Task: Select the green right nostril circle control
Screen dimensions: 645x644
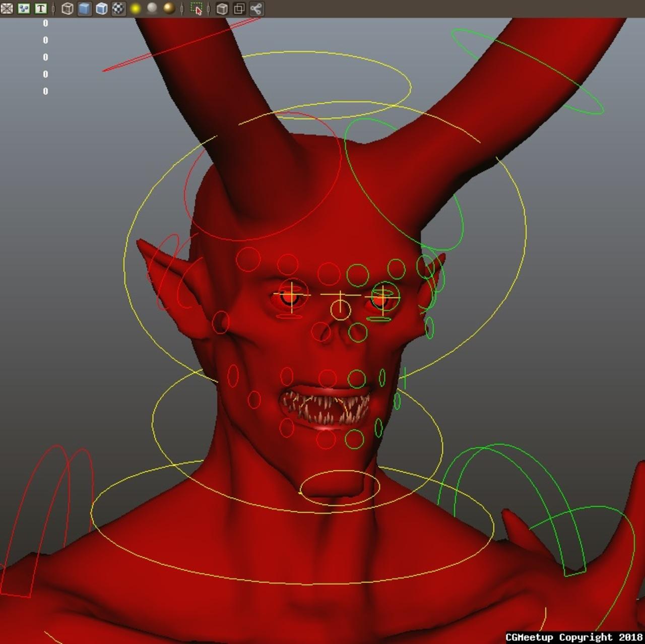Action: 358,332
